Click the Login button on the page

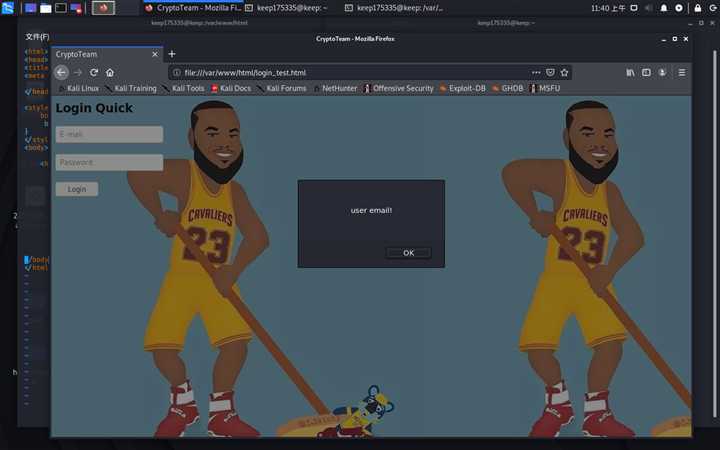point(77,189)
